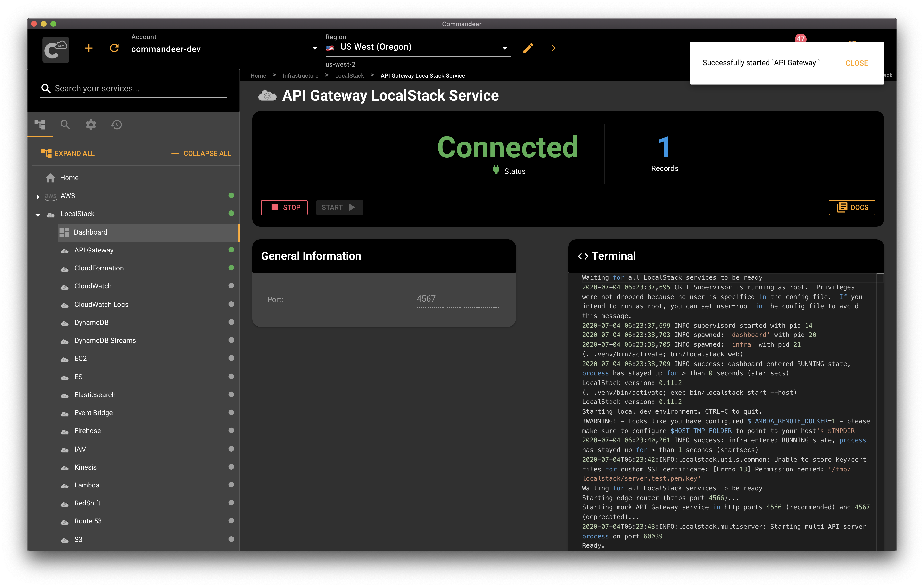Click the green status dot for AWS
The width and height of the screenshot is (924, 587).
point(231,195)
